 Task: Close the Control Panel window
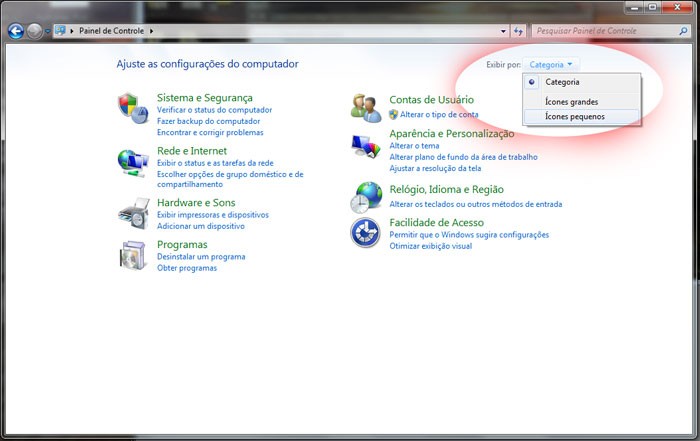[677, 7]
